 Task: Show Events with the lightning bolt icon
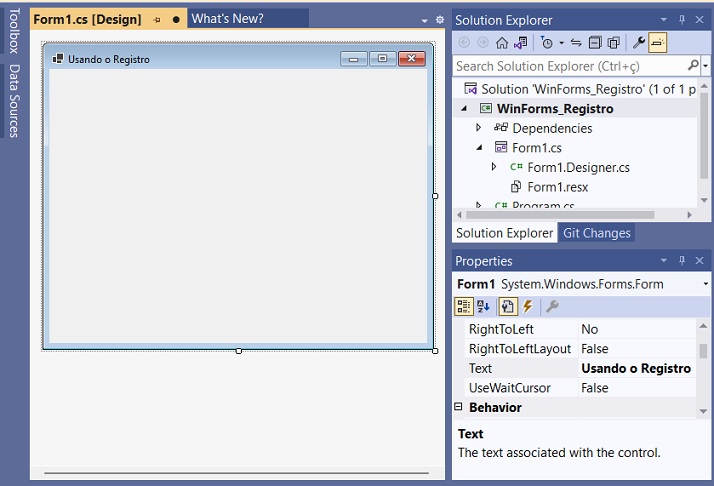pos(527,307)
